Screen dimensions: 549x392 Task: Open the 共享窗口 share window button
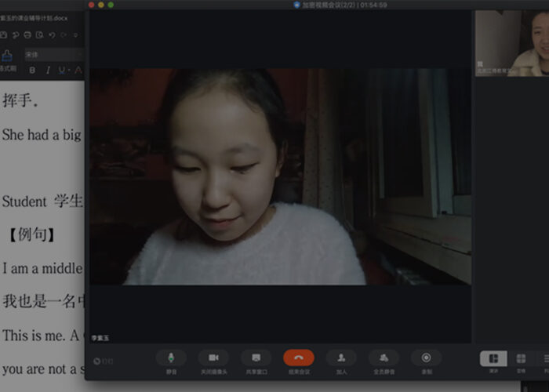(x=256, y=358)
